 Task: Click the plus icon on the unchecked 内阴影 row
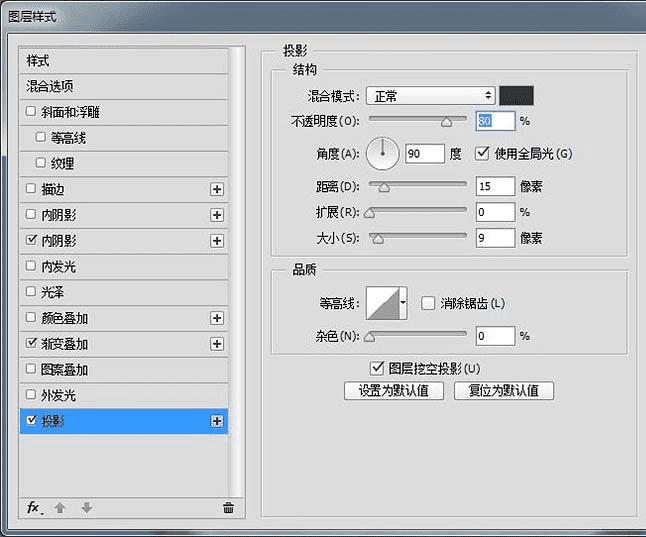[217, 215]
